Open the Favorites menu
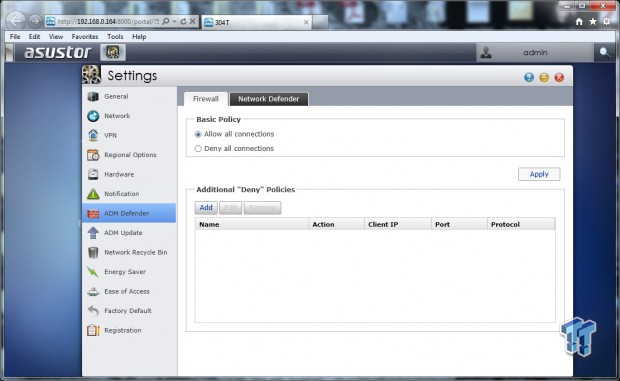This screenshot has height=381, width=620. point(85,36)
